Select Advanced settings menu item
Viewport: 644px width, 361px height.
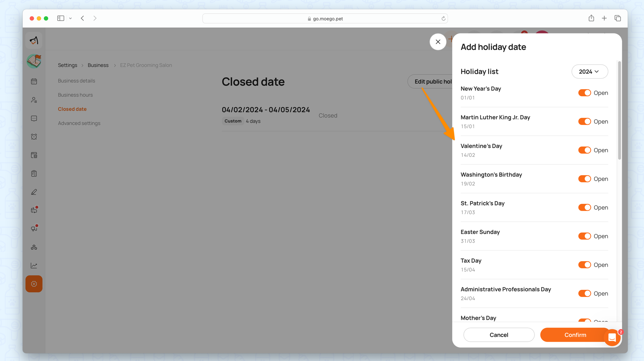point(79,123)
